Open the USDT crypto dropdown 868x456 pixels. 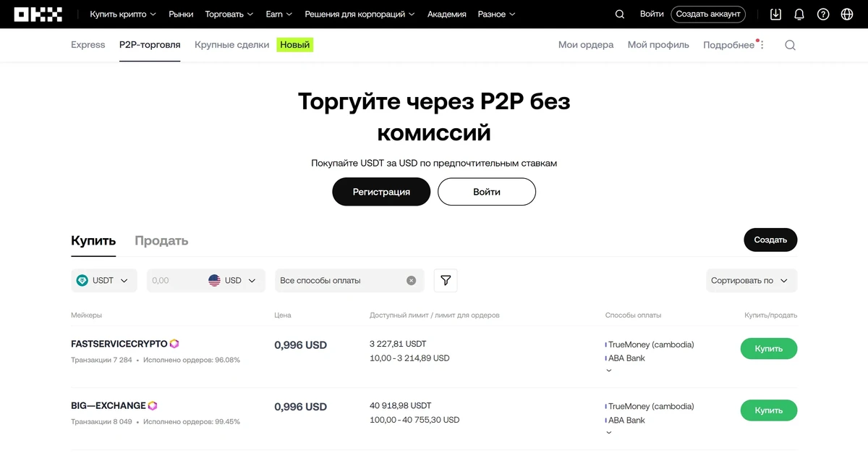(104, 281)
